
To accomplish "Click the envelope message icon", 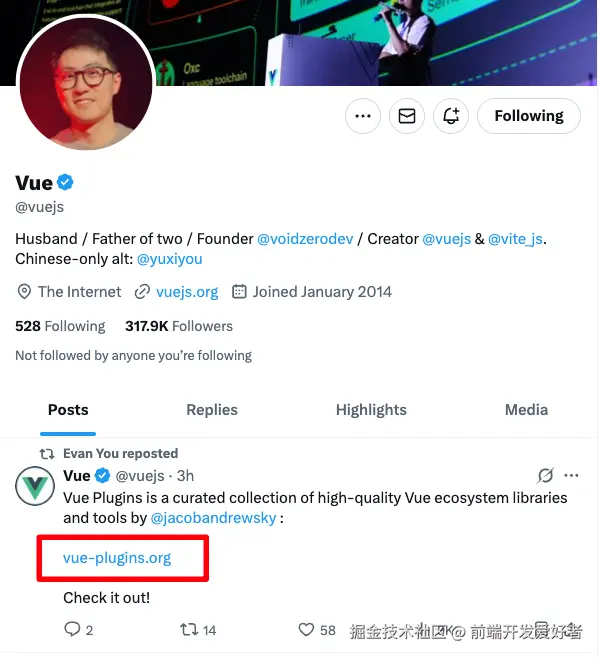I will click(407, 116).
